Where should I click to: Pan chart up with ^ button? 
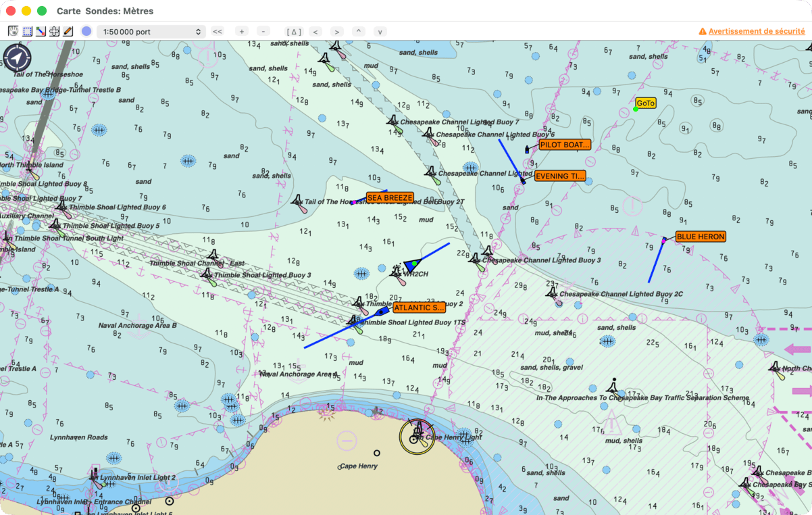point(359,32)
